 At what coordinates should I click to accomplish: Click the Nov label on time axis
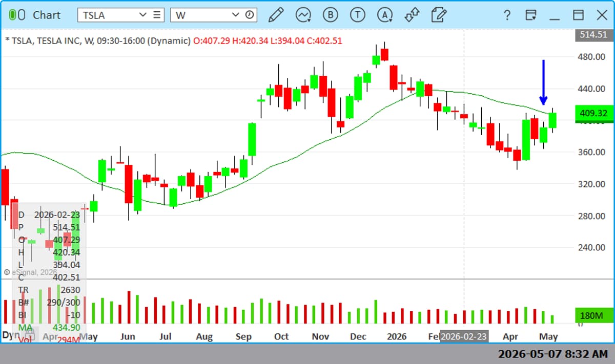(320, 336)
